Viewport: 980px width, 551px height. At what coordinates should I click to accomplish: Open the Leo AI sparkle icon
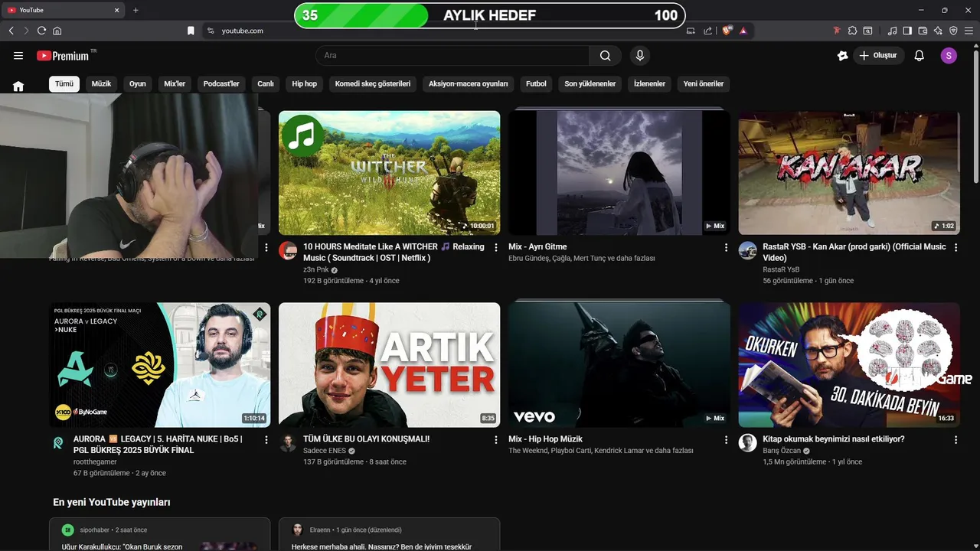pyautogui.click(x=938, y=31)
